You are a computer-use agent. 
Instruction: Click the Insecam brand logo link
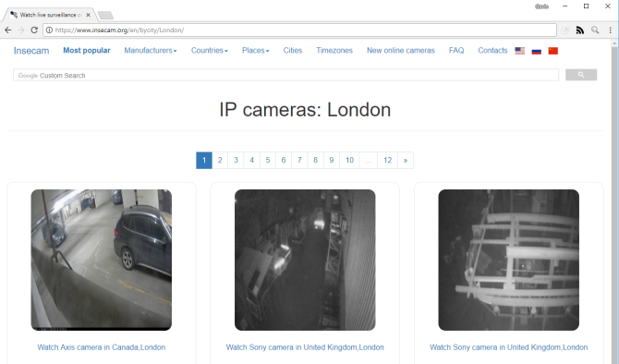tap(31, 51)
